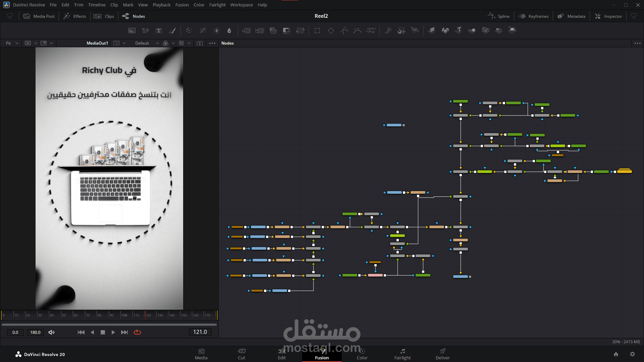Select the Ellipse mask tool
Viewport: 644px width, 362px height.
point(331,31)
